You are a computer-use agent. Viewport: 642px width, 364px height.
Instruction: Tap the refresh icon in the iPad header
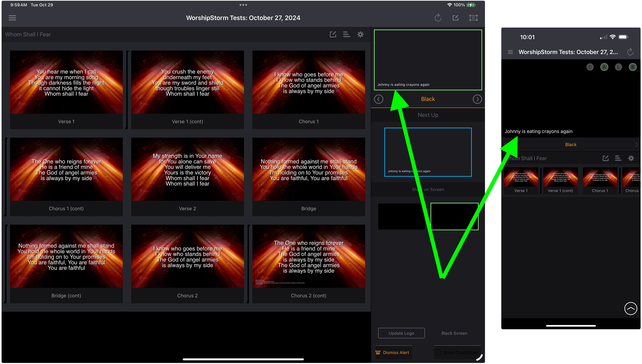pyautogui.click(x=438, y=18)
